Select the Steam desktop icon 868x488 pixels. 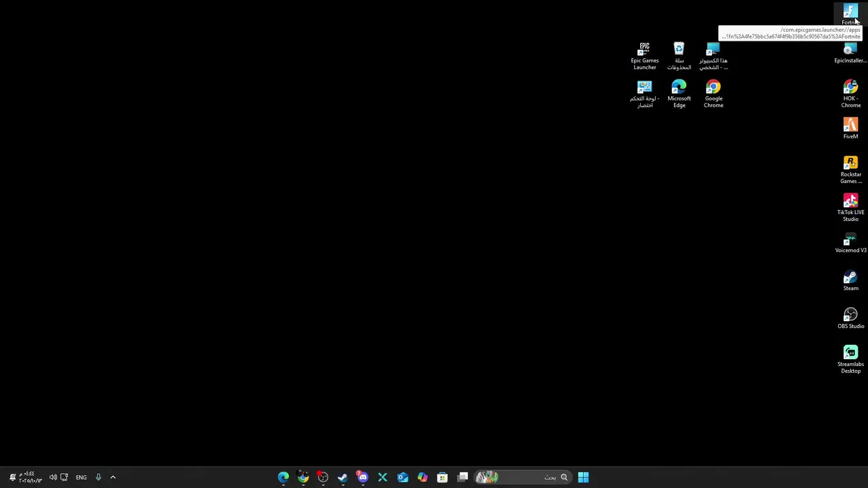pos(850,281)
